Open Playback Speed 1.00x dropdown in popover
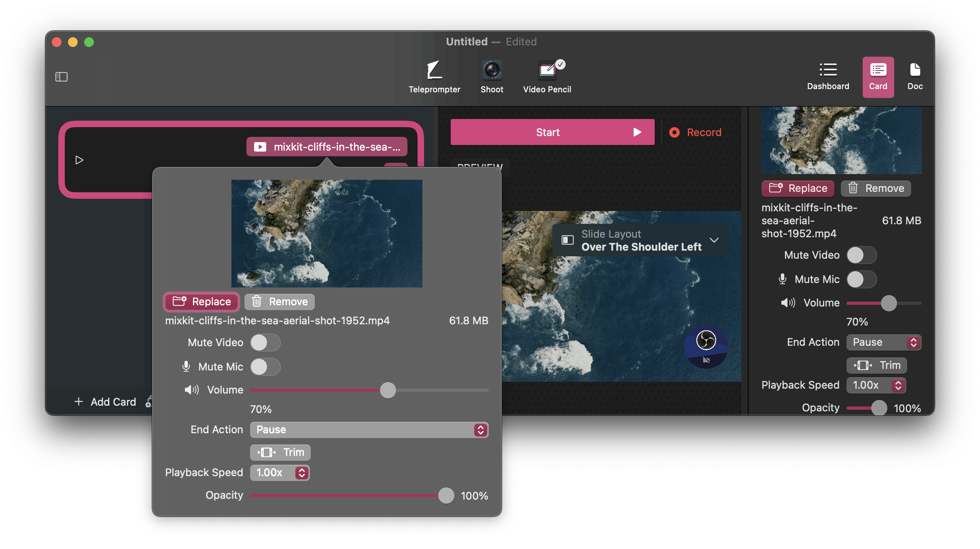This screenshot has height=549, width=980. [x=280, y=472]
